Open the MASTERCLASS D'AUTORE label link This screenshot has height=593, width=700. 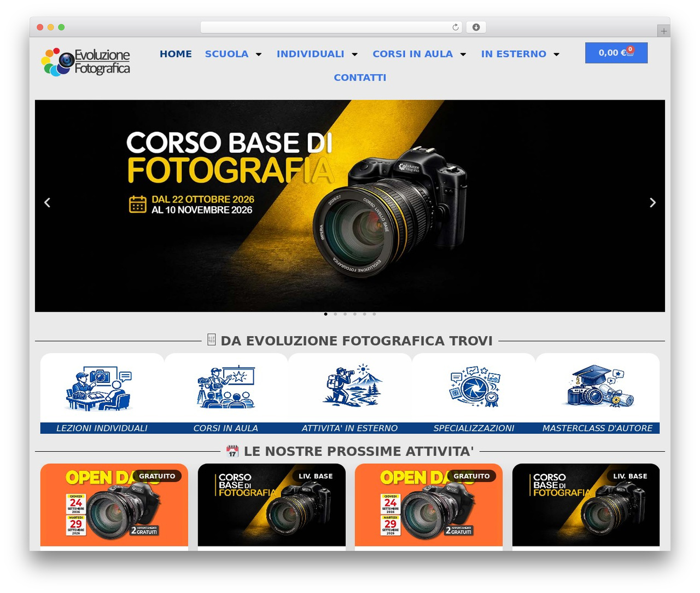pyautogui.click(x=598, y=428)
